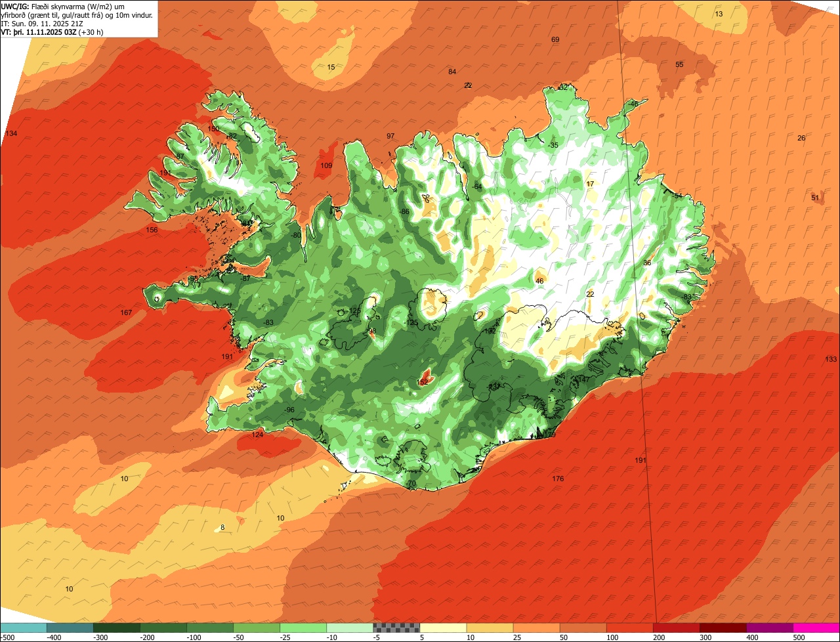Select the maroon legend swatch right of 300
The image size is (840, 642).
click(723, 628)
